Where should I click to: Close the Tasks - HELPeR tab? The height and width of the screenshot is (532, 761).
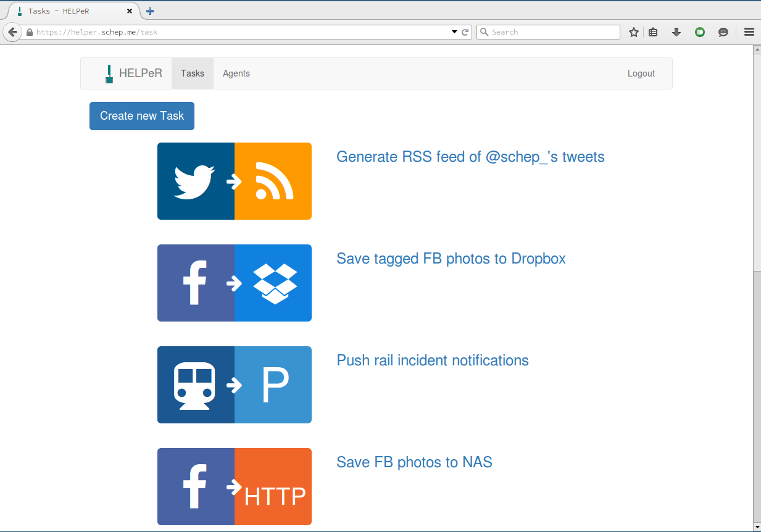[x=130, y=11]
